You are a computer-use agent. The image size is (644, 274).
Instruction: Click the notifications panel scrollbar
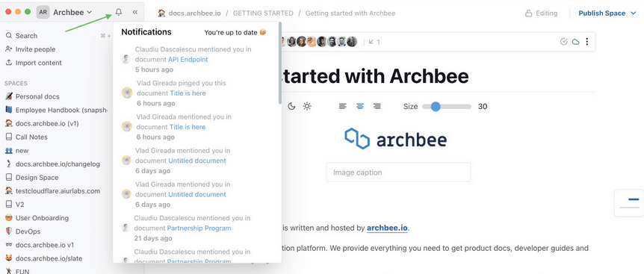click(x=280, y=63)
